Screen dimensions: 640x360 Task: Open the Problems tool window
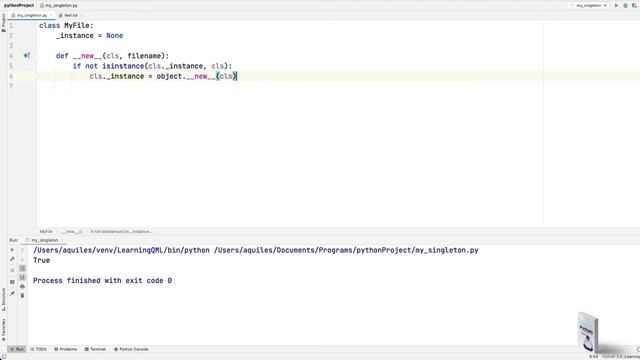coord(65,349)
